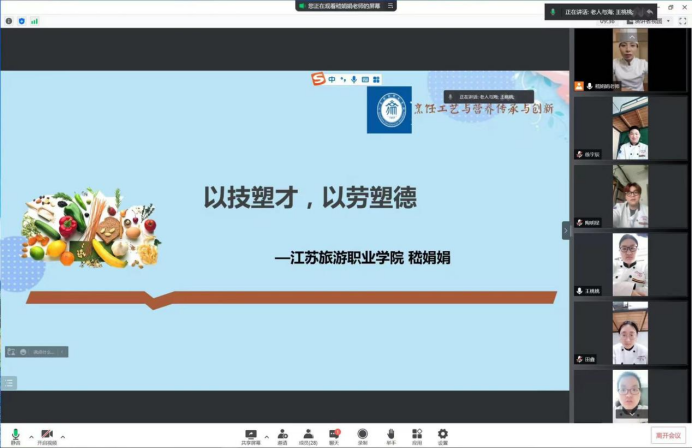
Task: Open the apps icon in toolbar
Action: pyautogui.click(x=417, y=437)
